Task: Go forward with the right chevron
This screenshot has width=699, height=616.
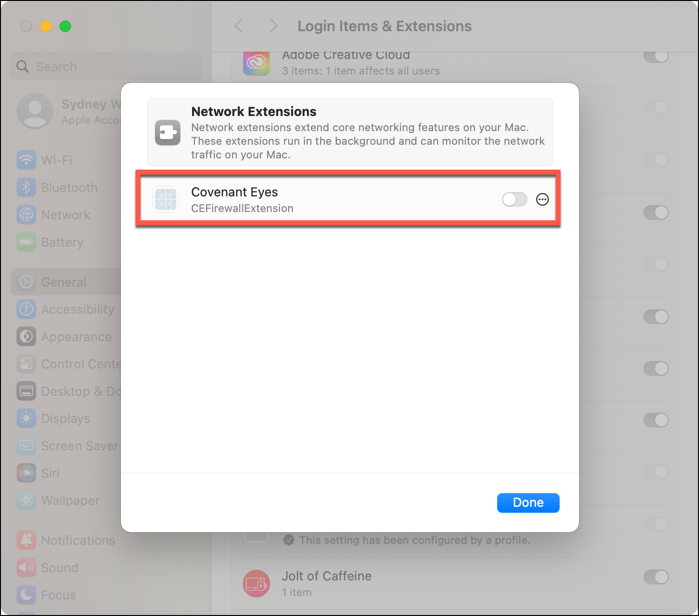Action: 273,26
